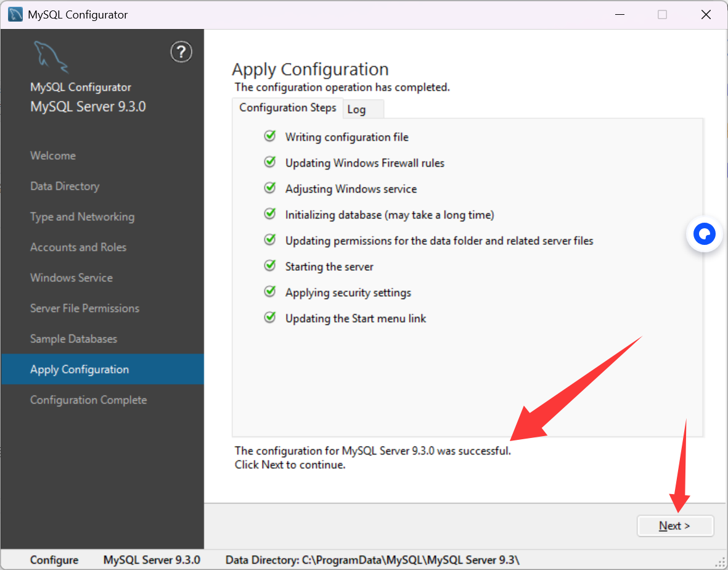Click the window resize grip in corner
The height and width of the screenshot is (570, 728).
tap(721, 563)
